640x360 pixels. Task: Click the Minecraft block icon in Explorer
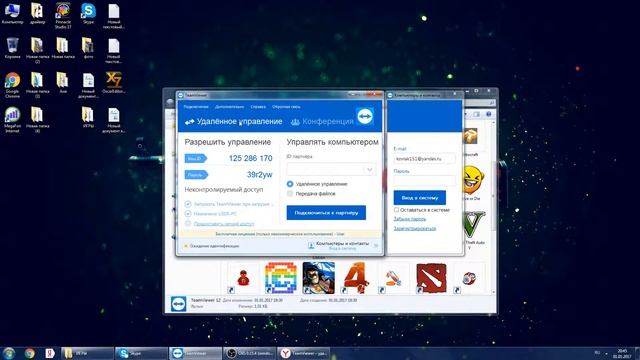point(471,137)
